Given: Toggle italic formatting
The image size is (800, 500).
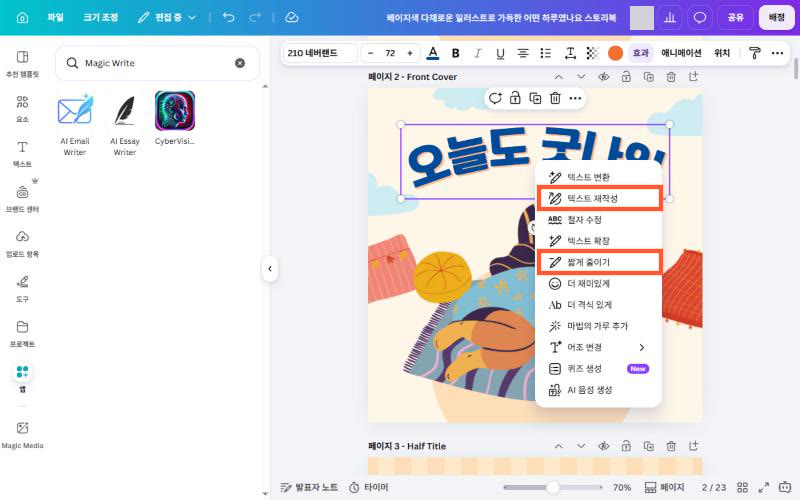Looking at the screenshot, I should point(478,53).
